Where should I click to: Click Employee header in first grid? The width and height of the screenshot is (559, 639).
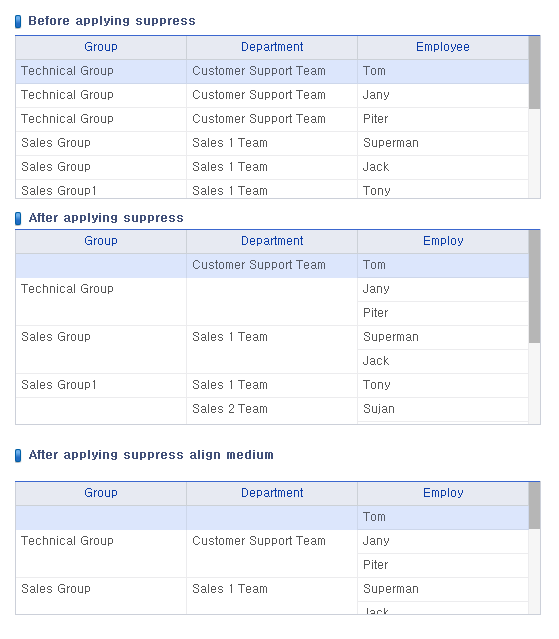click(x=443, y=47)
